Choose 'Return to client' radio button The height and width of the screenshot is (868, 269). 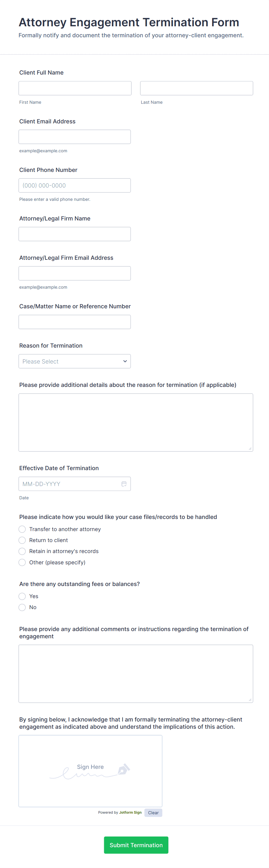[22, 540]
